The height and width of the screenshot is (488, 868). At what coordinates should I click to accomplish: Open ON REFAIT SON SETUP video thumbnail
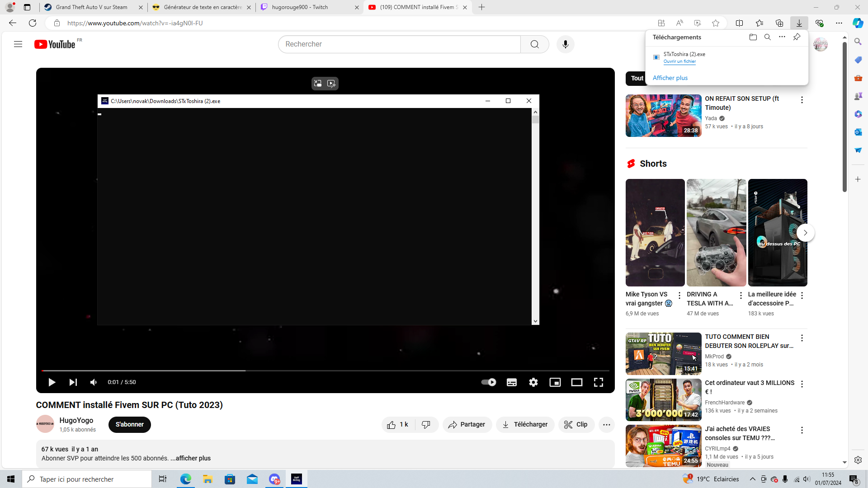(x=664, y=116)
